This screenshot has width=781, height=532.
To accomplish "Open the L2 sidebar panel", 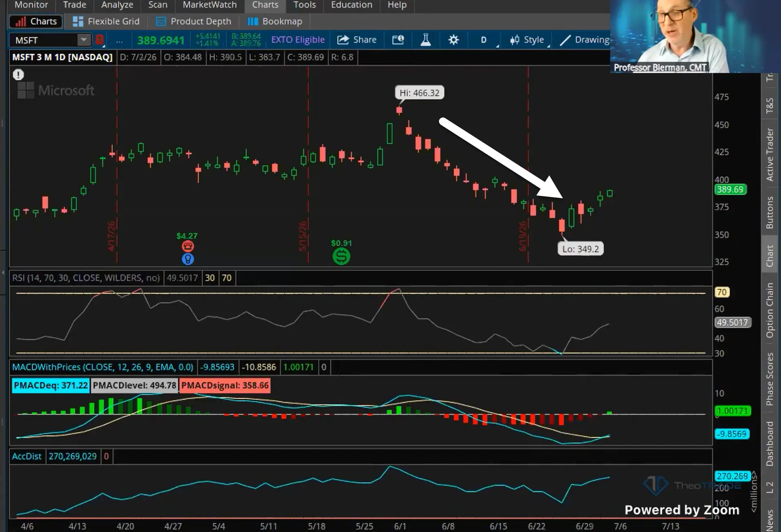I will click(x=770, y=487).
